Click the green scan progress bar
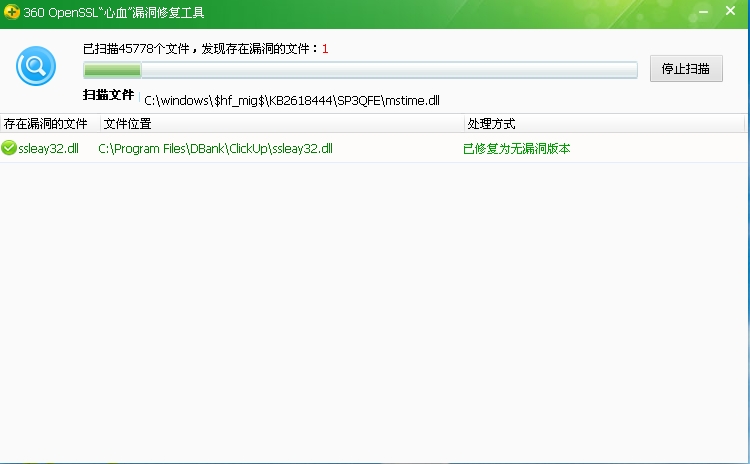 point(360,70)
